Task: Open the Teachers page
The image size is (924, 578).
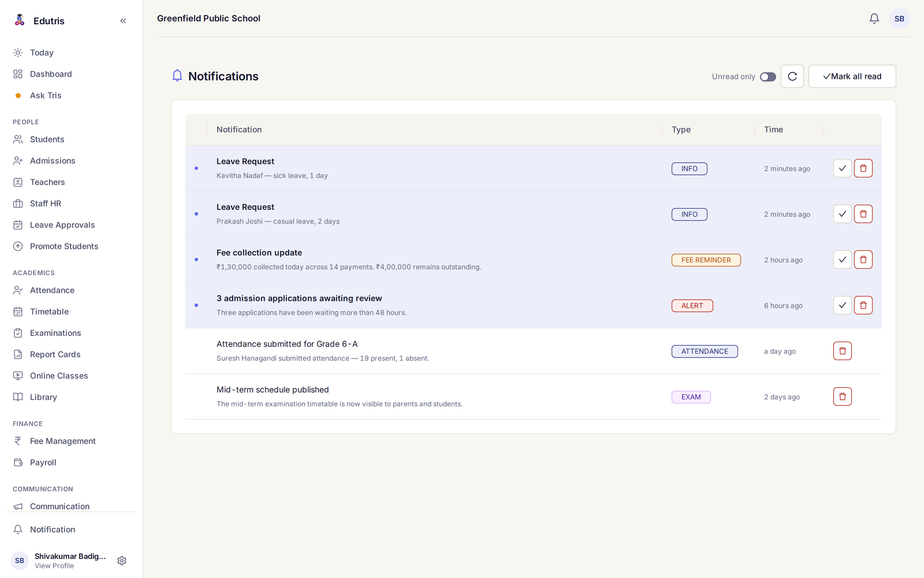Action: pyautogui.click(x=71, y=182)
